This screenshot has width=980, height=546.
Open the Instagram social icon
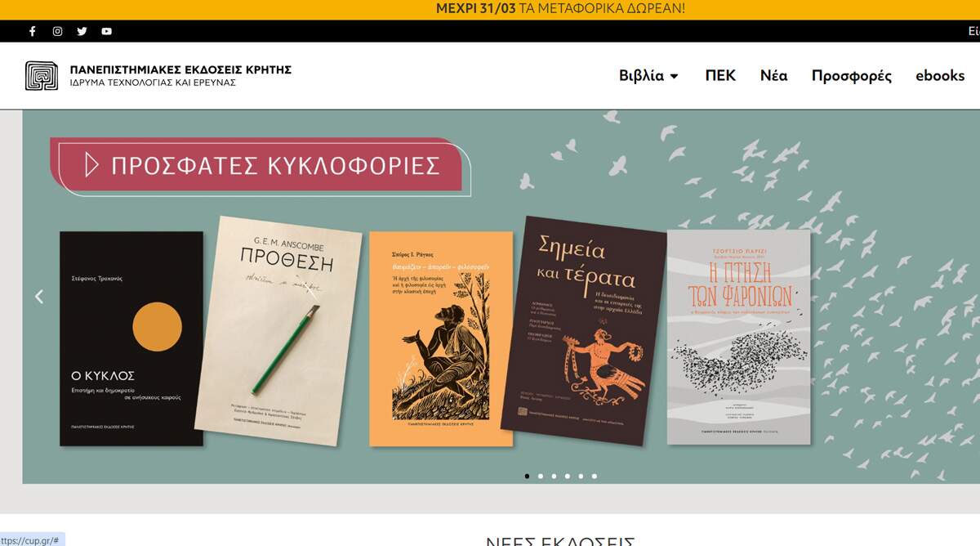click(x=57, y=31)
